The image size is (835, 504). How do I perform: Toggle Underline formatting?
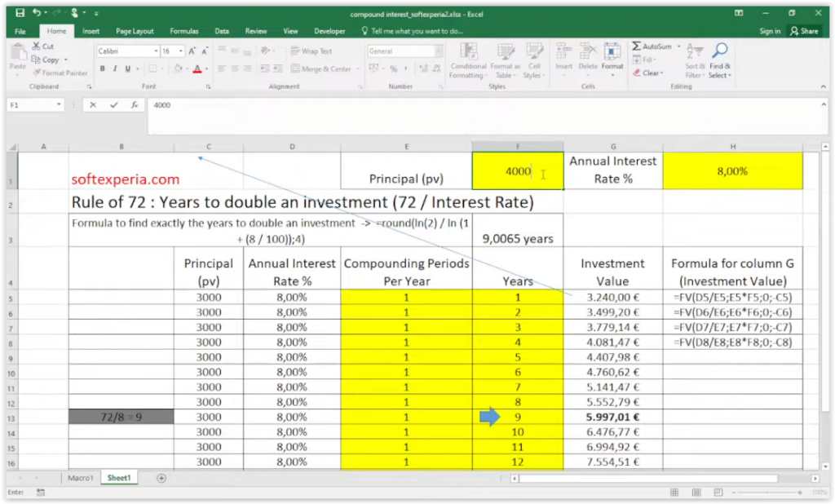click(128, 69)
